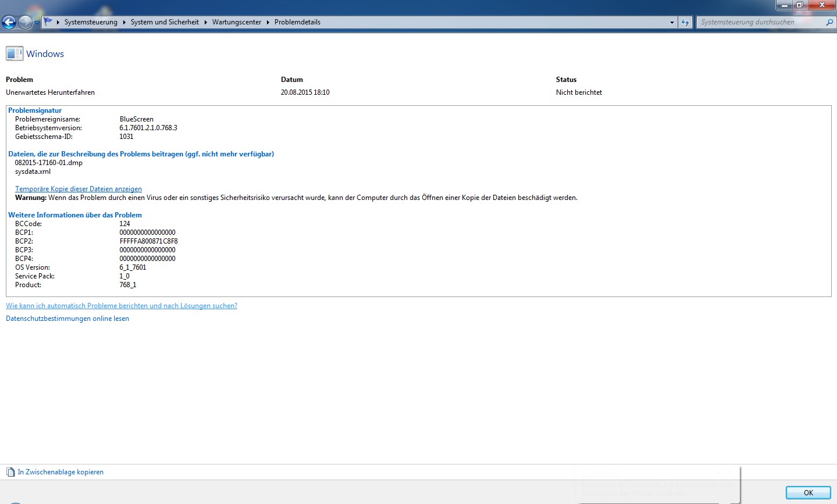
Task: Expand arrow after System und Sicherheit
Action: pos(206,22)
